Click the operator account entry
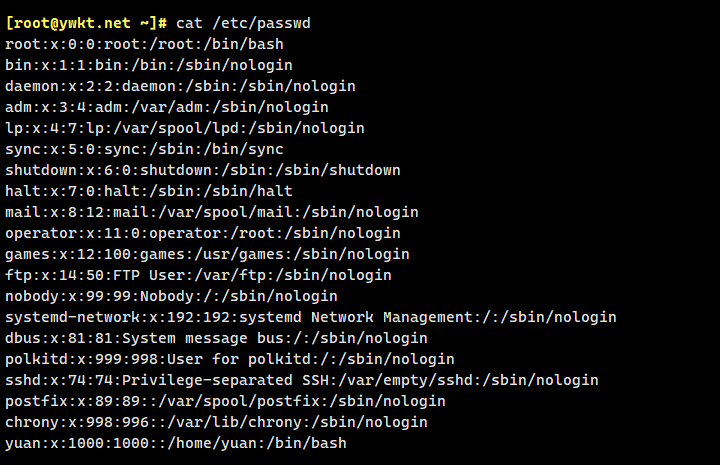The width and height of the screenshot is (720, 465). point(203,233)
